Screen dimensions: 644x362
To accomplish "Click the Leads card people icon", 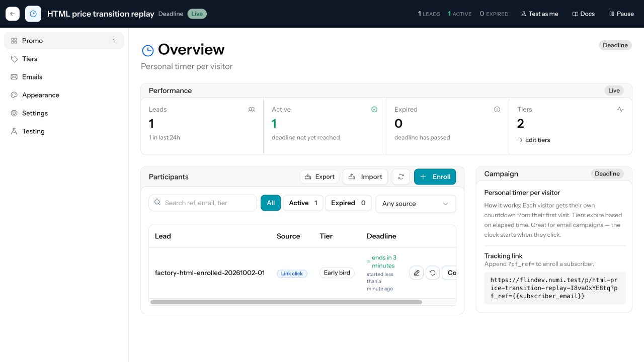I will 252,109.
